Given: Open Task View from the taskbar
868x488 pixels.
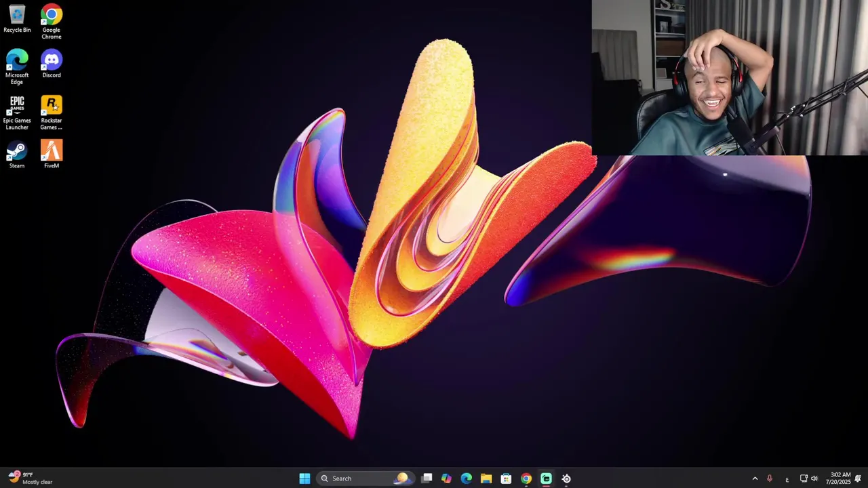Looking at the screenshot, I should (427, 479).
